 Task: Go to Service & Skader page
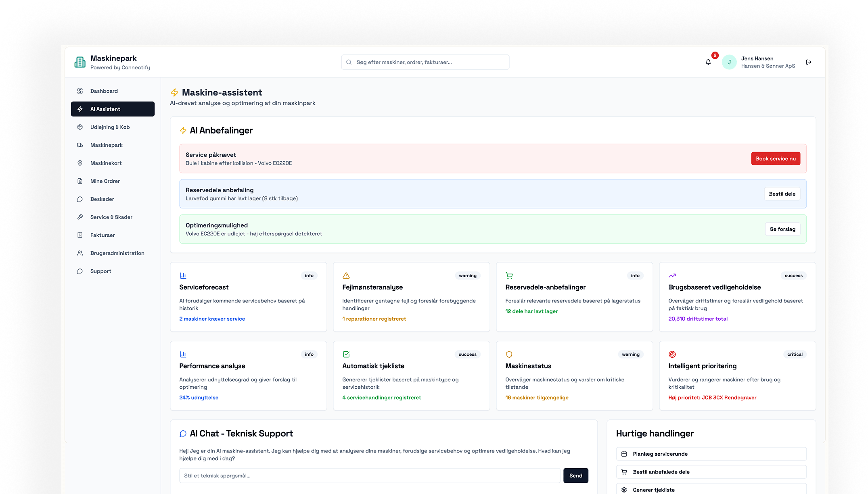point(111,217)
